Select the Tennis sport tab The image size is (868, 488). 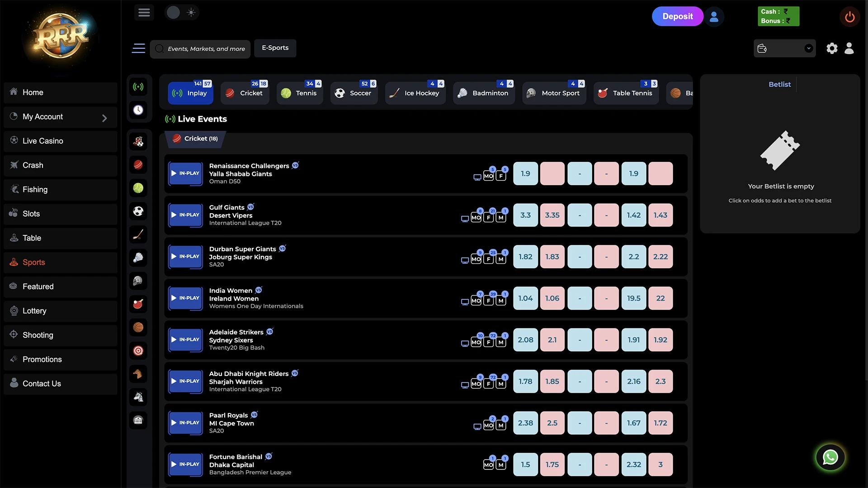coord(300,93)
